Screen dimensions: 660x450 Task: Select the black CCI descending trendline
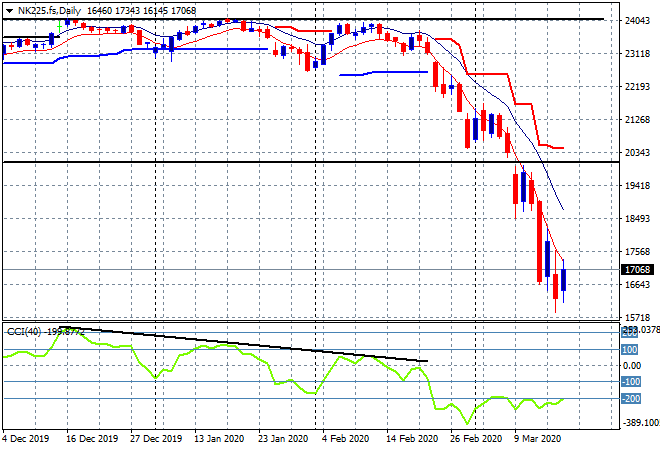(243, 343)
